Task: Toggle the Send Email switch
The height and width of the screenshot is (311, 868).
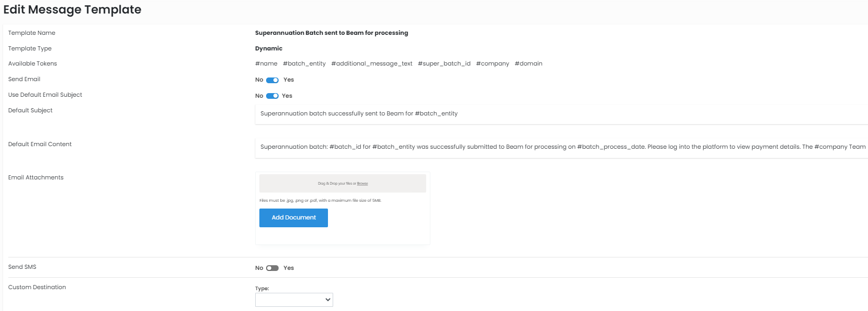Action: pyautogui.click(x=272, y=80)
